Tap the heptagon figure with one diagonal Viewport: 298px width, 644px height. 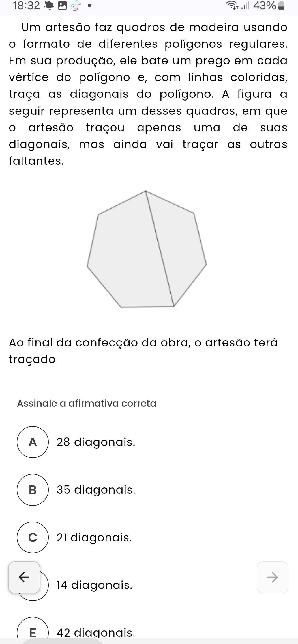point(147,249)
